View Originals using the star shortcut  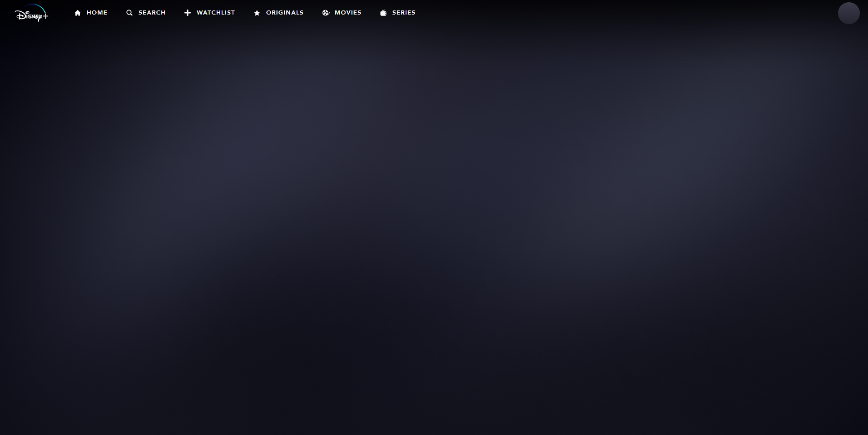(x=257, y=12)
